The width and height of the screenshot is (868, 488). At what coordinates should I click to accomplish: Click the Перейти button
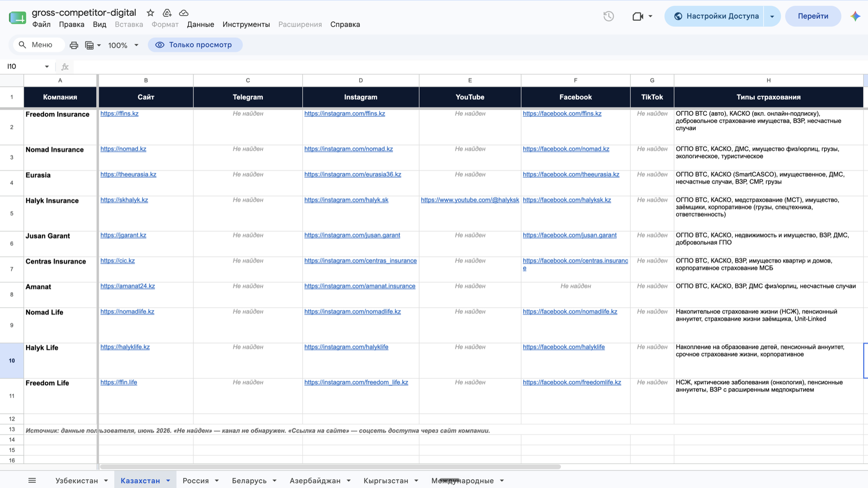tap(813, 16)
